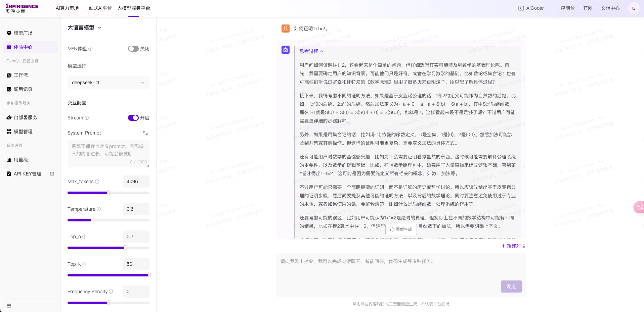
Task: Open 官网 link
Action: (x=588, y=8)
